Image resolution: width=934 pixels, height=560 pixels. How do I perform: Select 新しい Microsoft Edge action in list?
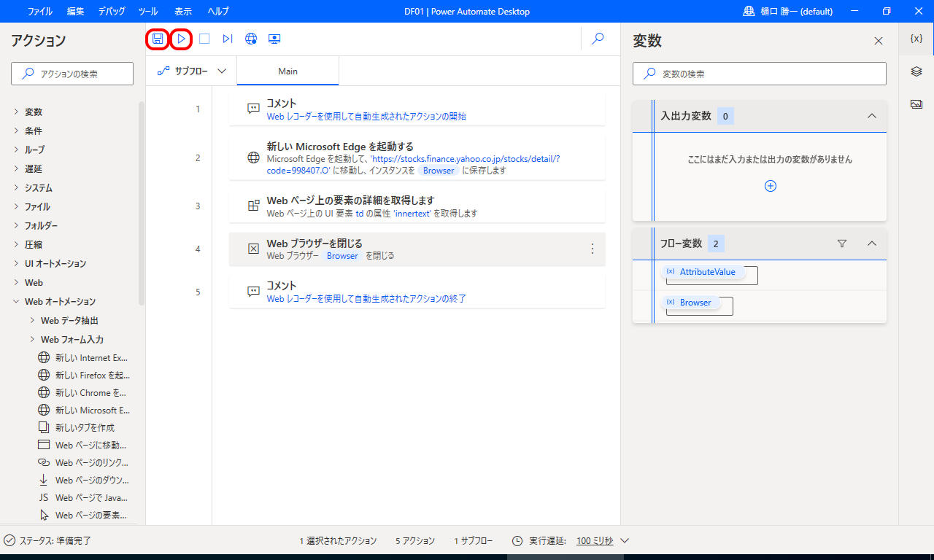(83, 411)
